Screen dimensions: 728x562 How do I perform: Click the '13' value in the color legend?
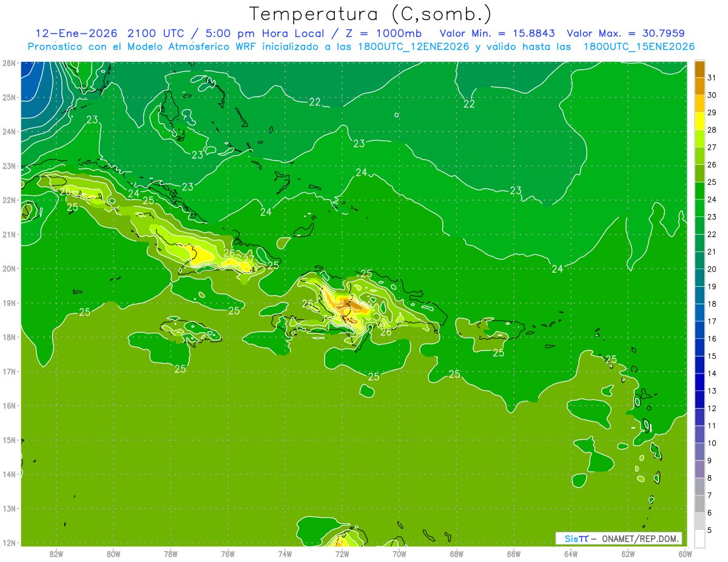tap(712, 391)
